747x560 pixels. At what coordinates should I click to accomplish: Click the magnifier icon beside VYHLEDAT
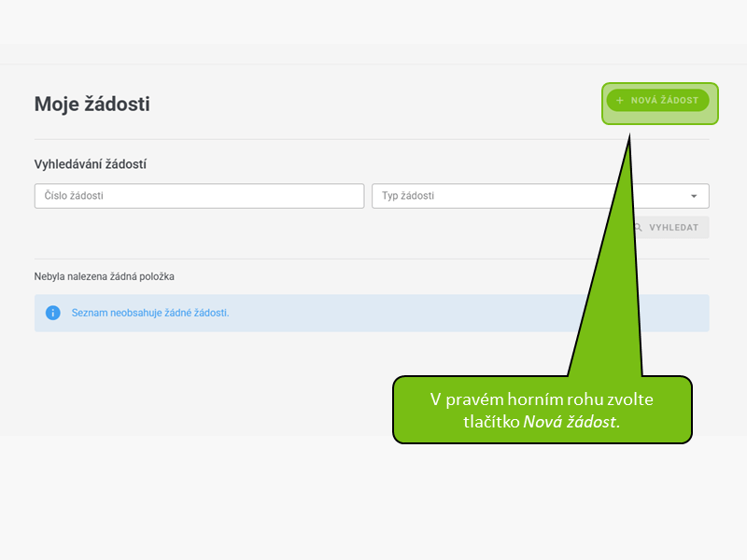point(638,228)
